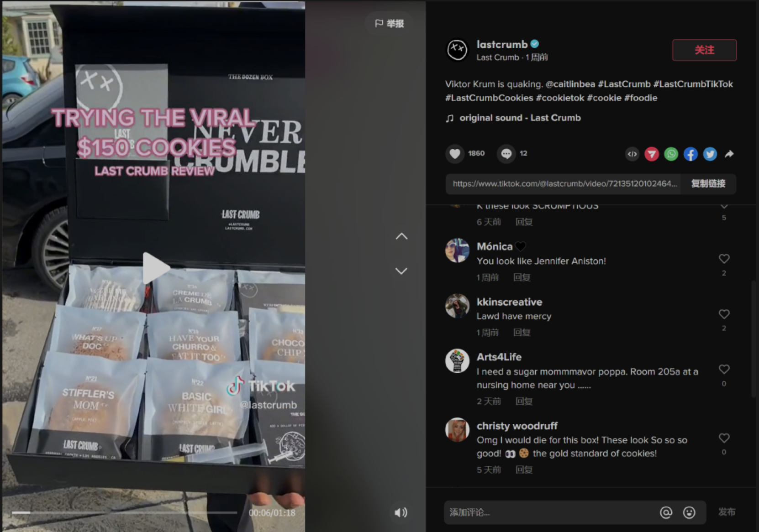759x532 pixels.
Task: Mute the video with the speaker icon
Action: click(x=401, y=512)
